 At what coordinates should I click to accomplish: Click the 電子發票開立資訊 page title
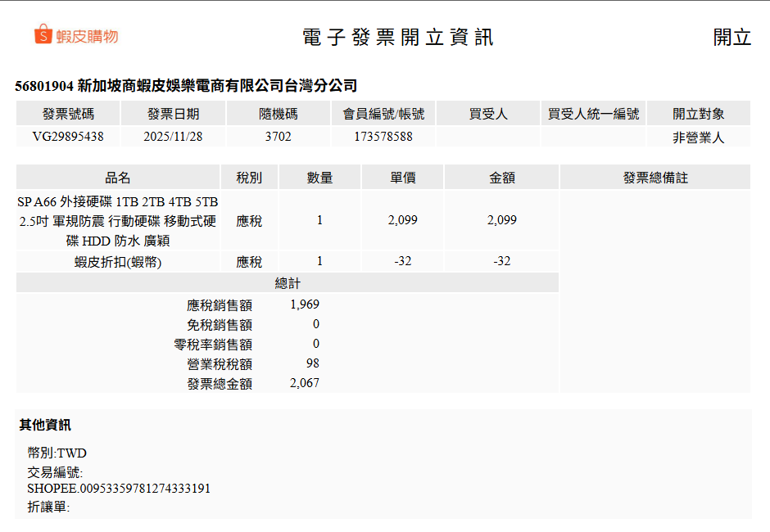click(398, 38)
